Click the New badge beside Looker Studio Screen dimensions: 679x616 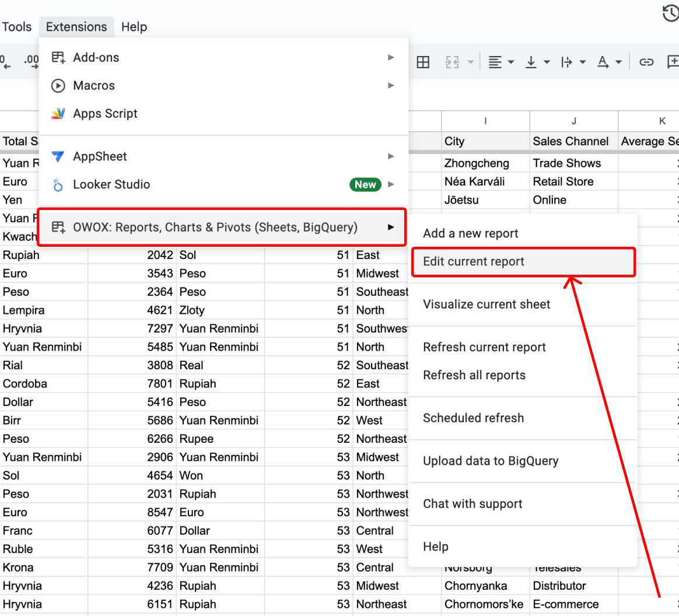[x=365, y=184]
